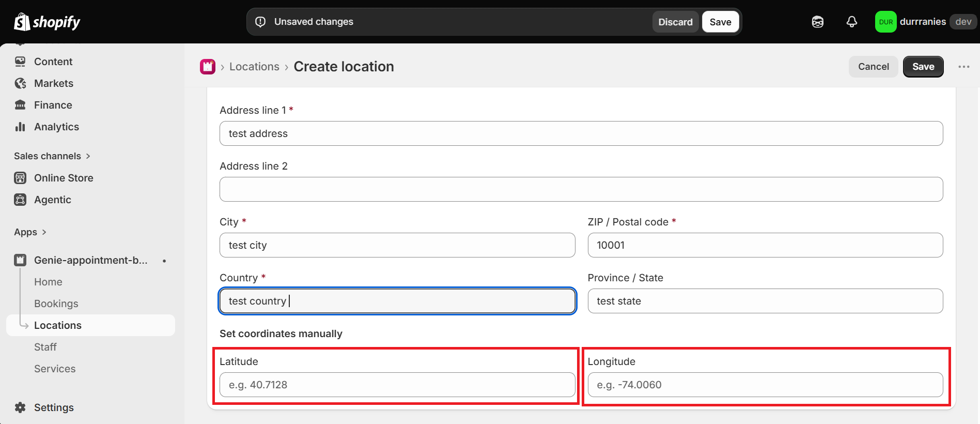Screen dimensions: 980x424
Task: Open Bookings in the Genie app menu
Action: (x=56, y=304)
